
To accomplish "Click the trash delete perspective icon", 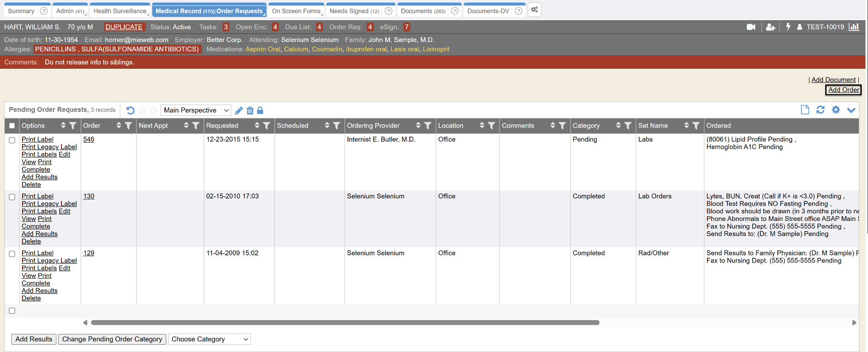I will (x=250, y=111).
